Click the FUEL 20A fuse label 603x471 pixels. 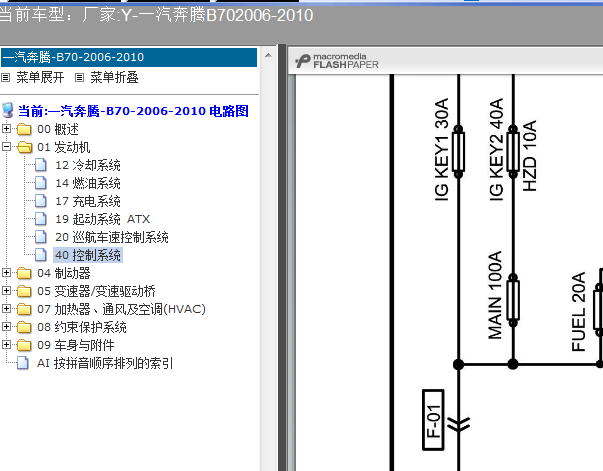[x=579, y=311]
